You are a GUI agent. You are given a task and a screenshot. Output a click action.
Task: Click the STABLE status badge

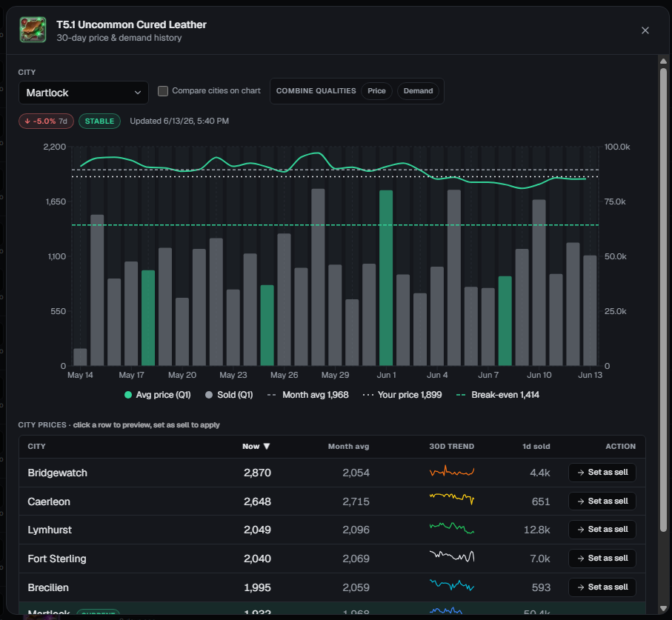pos(99,121)
